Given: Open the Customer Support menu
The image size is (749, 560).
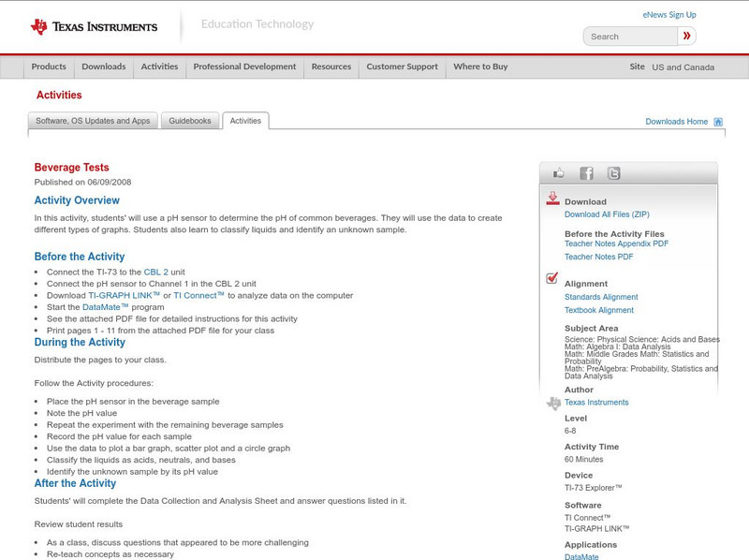Looking at the screenshot, I should click(x=403, y=66).
